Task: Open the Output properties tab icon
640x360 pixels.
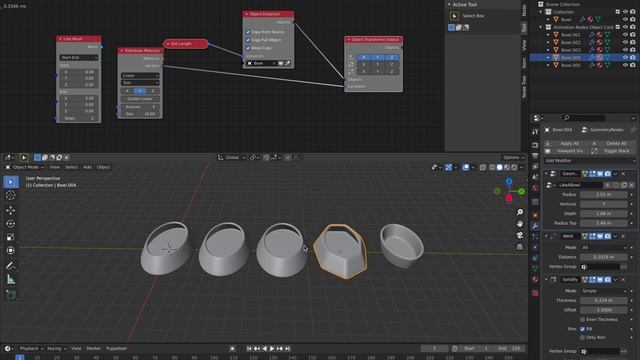Action: pyautogui.click(x=535, y=156)
